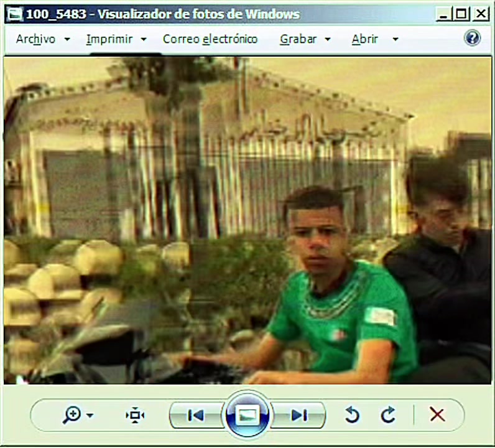Start the slideshow with center button
Image resolution: width=495 pixels, height=448 pixels.
pos(247,415)
